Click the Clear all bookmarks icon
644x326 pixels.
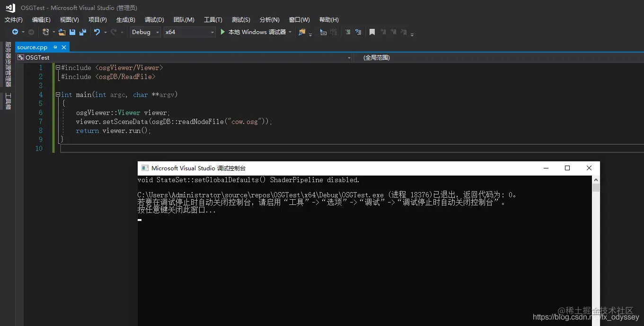coord(404,32)
